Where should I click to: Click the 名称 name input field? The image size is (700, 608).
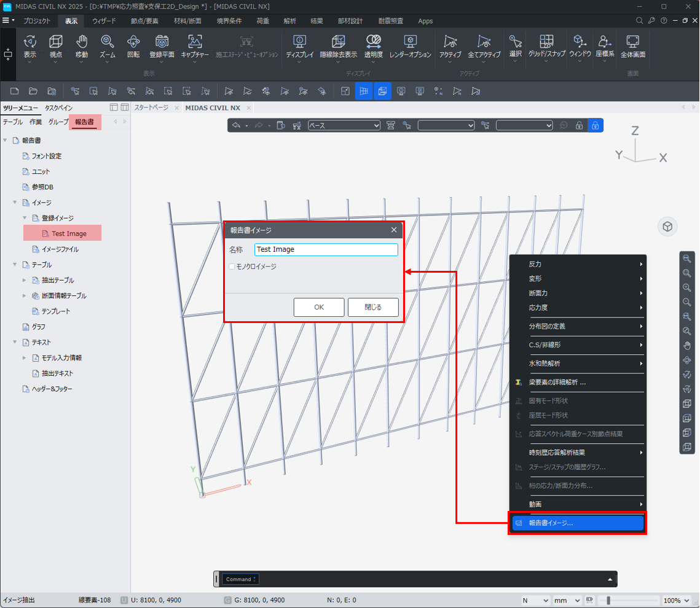coord(326,249)
